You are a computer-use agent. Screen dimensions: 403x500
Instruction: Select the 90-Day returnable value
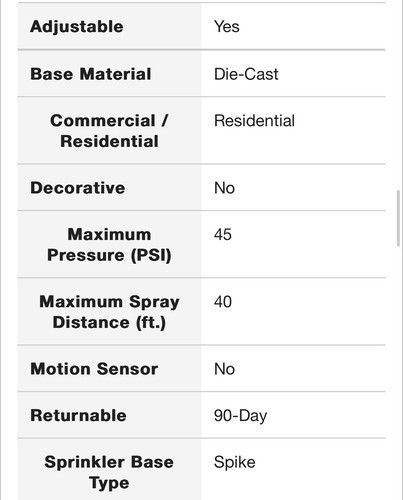coord(240,416)
